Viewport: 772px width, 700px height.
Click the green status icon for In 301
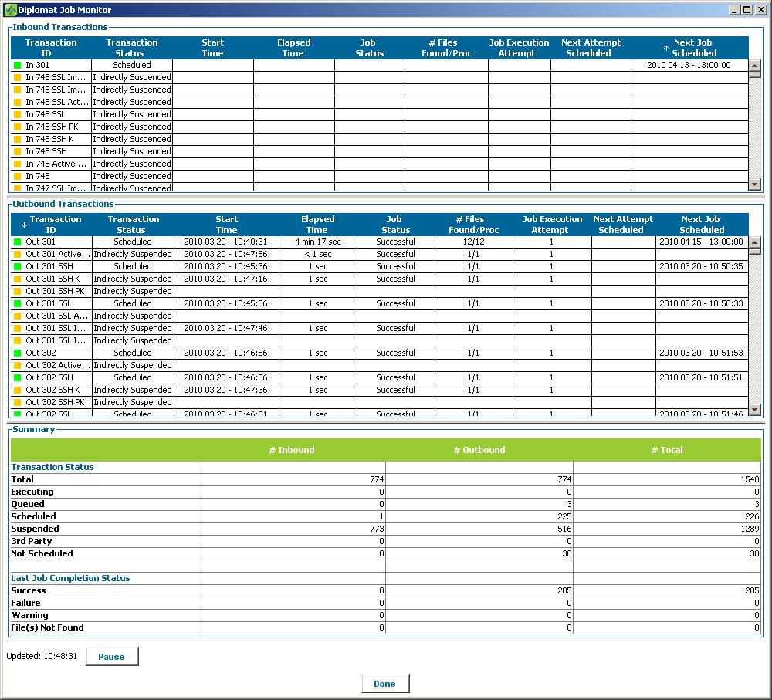18,66
